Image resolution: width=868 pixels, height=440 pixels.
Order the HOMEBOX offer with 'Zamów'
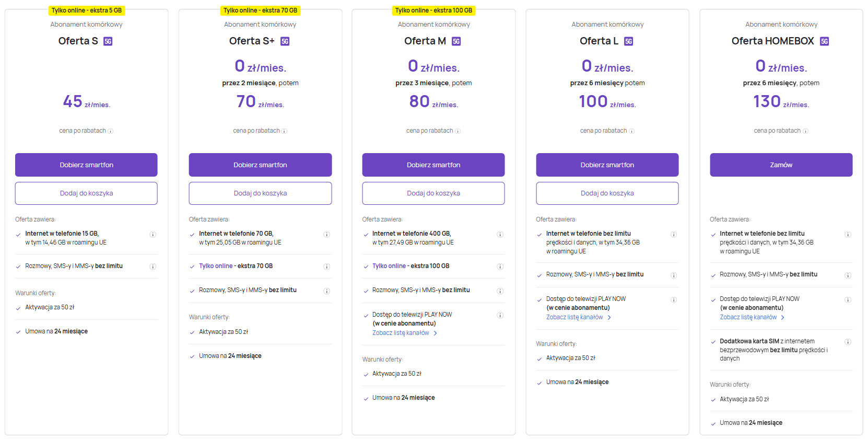pos(781,165)
